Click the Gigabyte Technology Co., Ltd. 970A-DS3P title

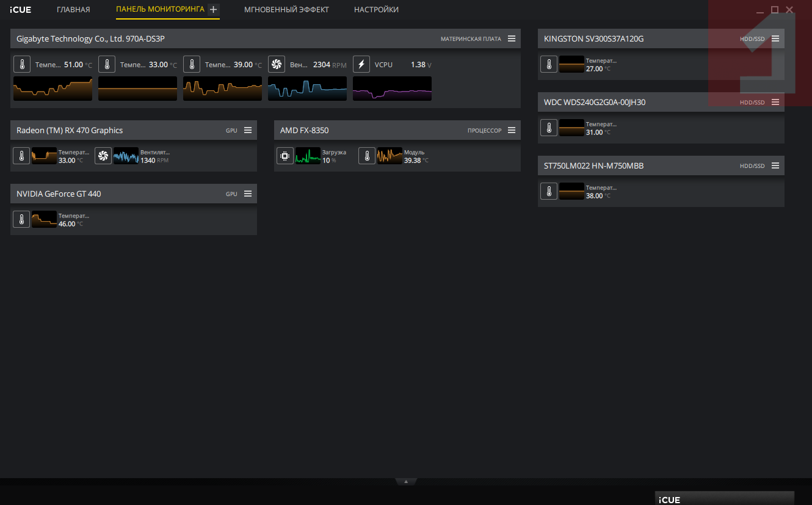pyautogui.click(x=90, y=38)
